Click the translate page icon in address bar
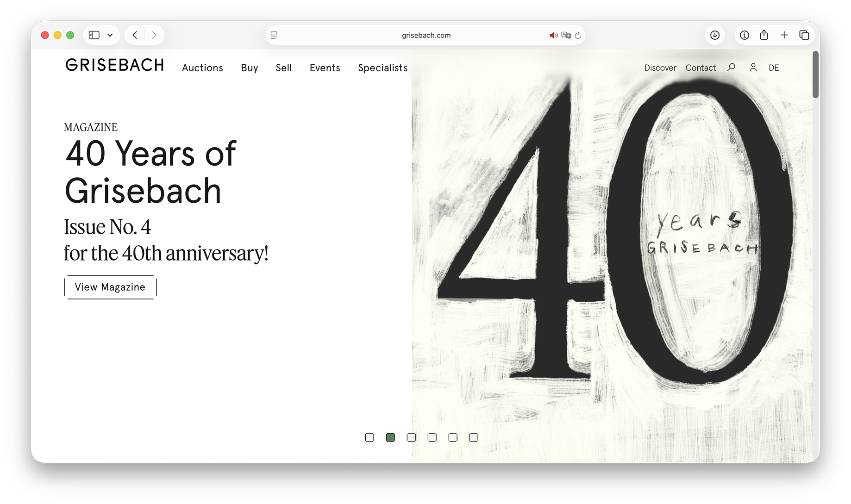 point(566,36)
